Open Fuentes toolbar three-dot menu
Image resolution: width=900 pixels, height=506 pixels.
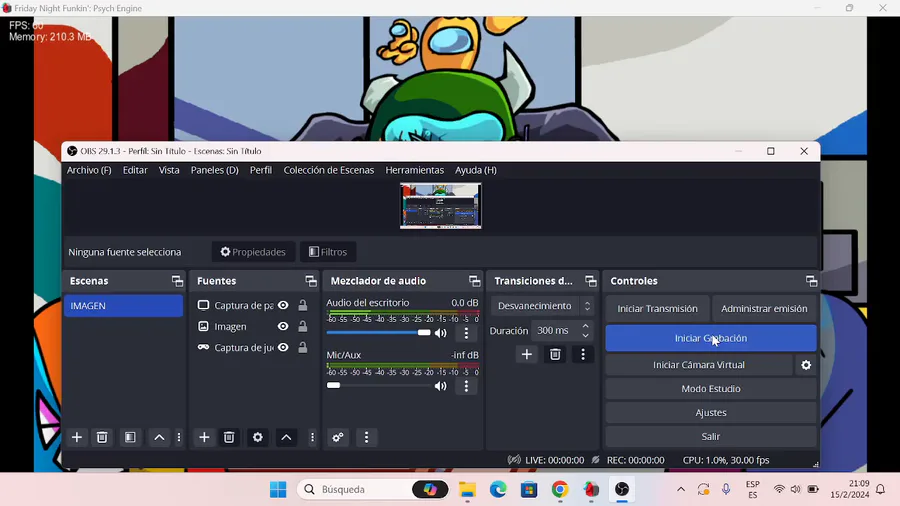click(312, 437)
